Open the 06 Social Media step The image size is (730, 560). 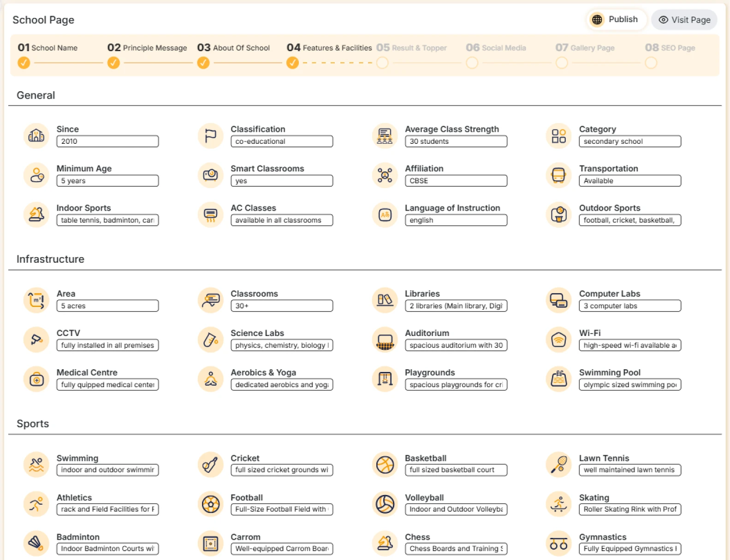coord(496,48)
